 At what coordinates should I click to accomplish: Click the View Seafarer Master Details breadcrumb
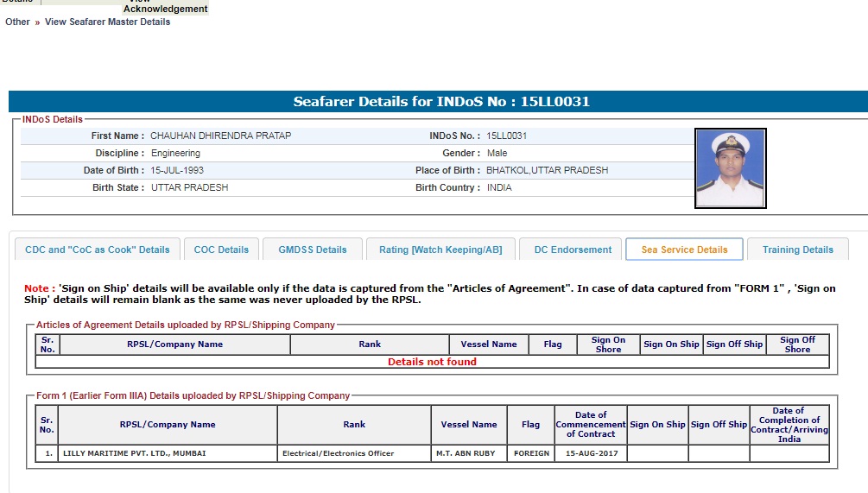(107, 22)
